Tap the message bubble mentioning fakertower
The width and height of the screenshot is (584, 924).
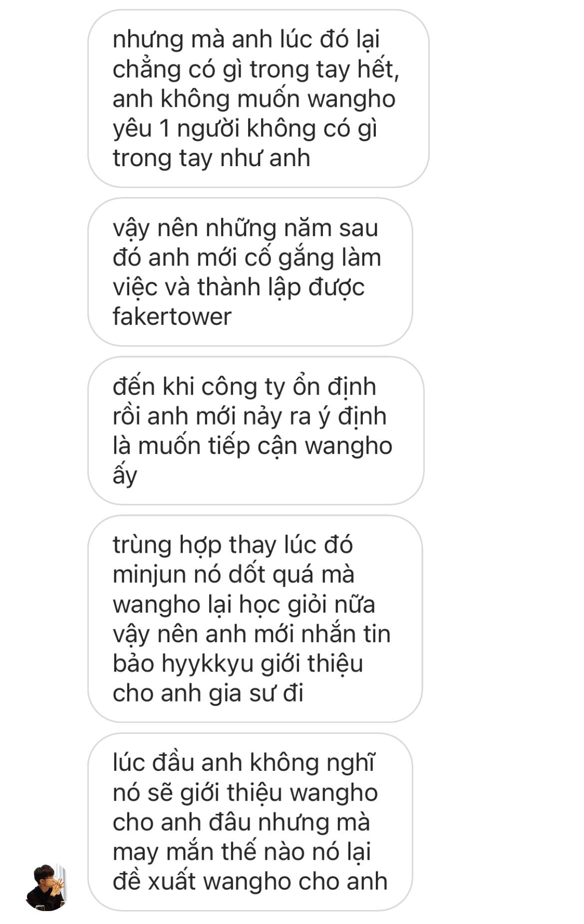pyautogui.click(x=250, y=272)
